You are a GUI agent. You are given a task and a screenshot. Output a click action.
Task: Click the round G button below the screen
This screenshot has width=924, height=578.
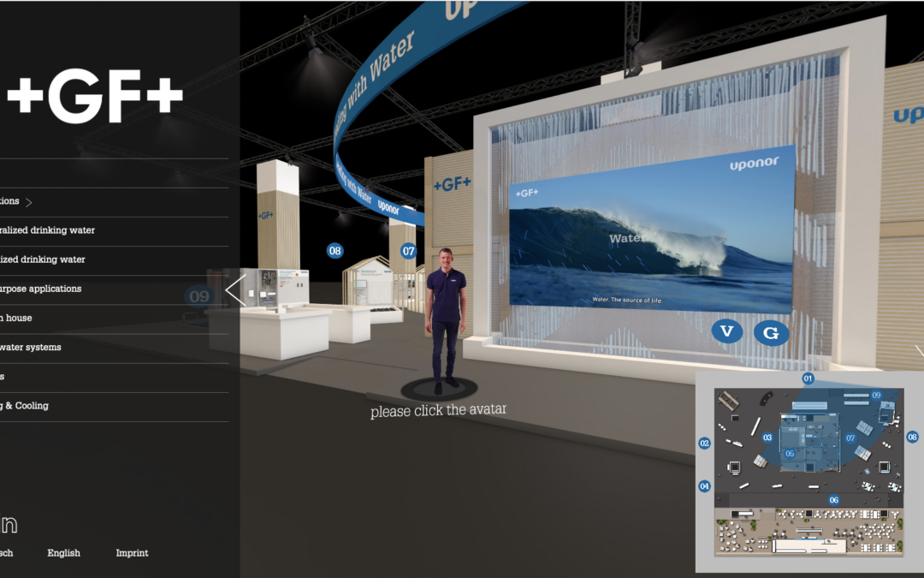coord(771,333)
